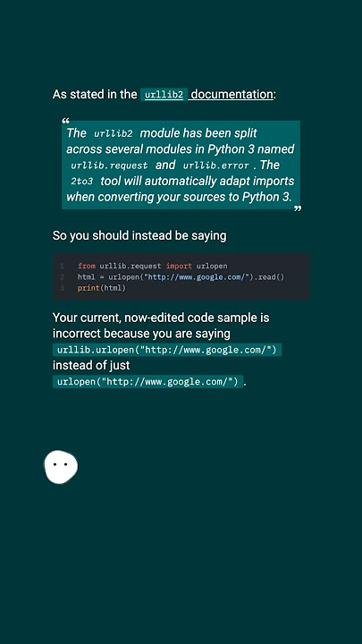This screenshot has width=362, height=644.
Task: Click the 2to3 inline code in quote
Action: [x=81, y=181]
